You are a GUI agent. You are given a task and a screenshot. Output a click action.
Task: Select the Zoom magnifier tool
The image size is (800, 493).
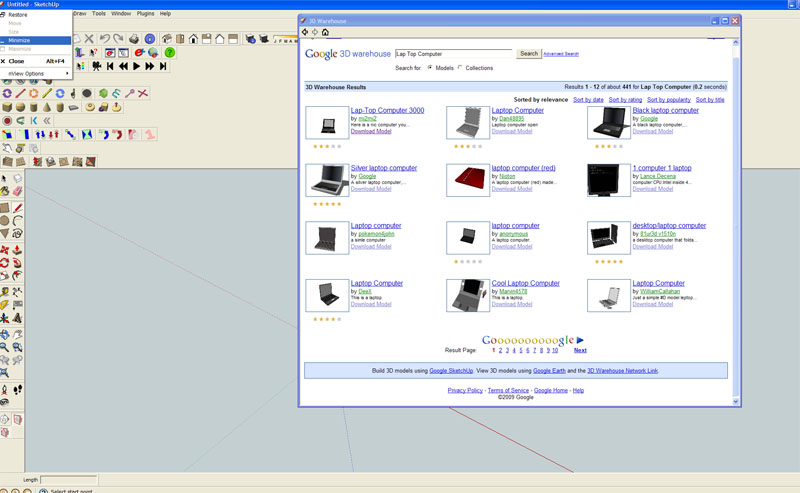tap(5, 347)
